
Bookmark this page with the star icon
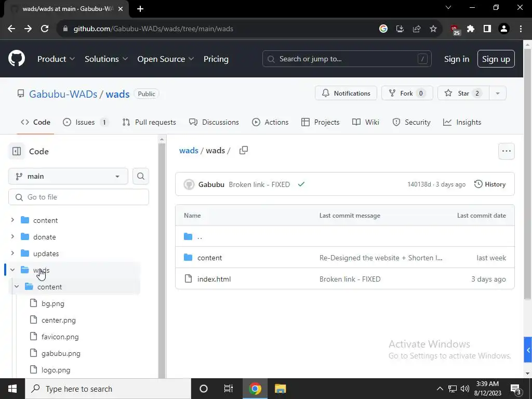tap(433, 29)
